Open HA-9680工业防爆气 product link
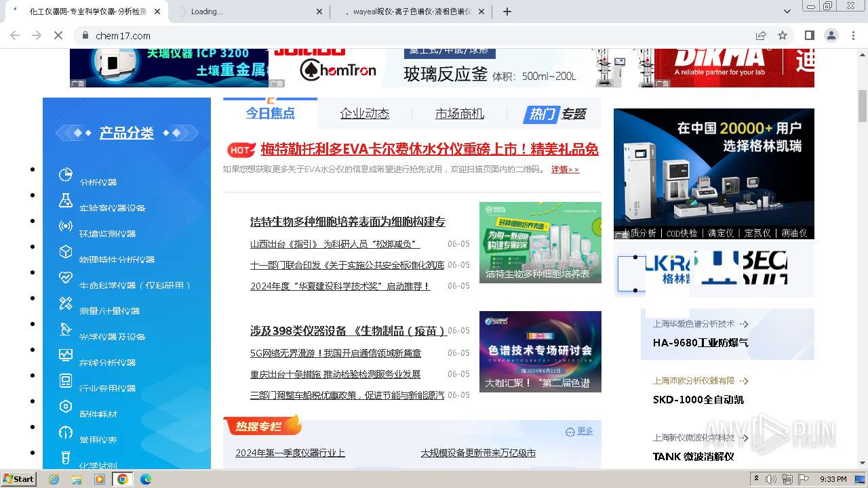868x488 pixels. tap(701, 343)
